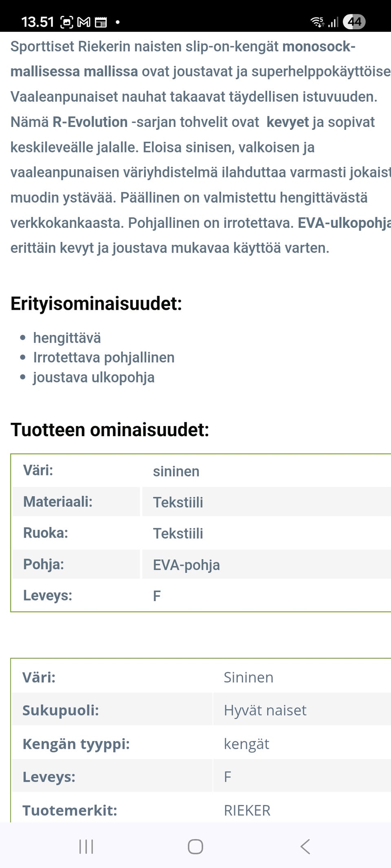The width and height of the screenshot is (391, 868).
Task: Select the EVA-pohja table value
Action: pyautogui.click(x=186, y=565)
